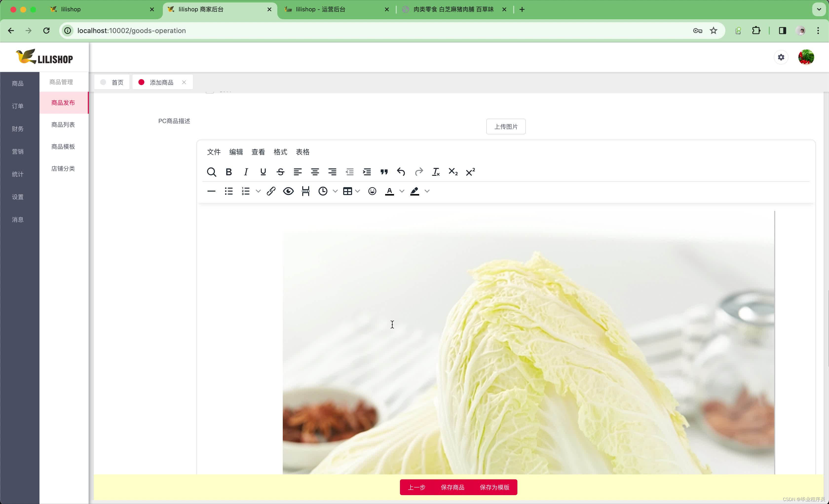The height and width of the screenshot is (504, 829).
Task: Apply subscript formatting
Action: tap(453, 172)
